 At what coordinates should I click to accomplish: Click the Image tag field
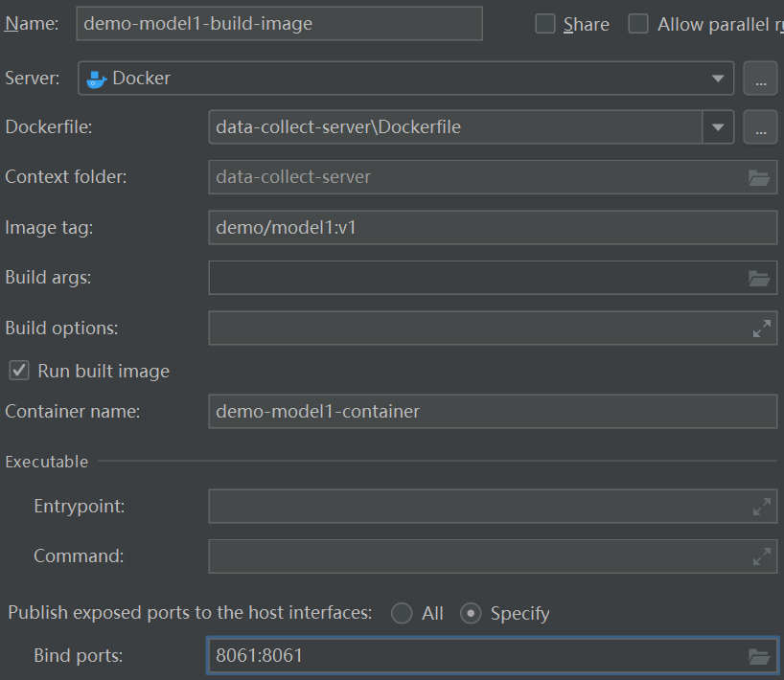click(492, 228)
